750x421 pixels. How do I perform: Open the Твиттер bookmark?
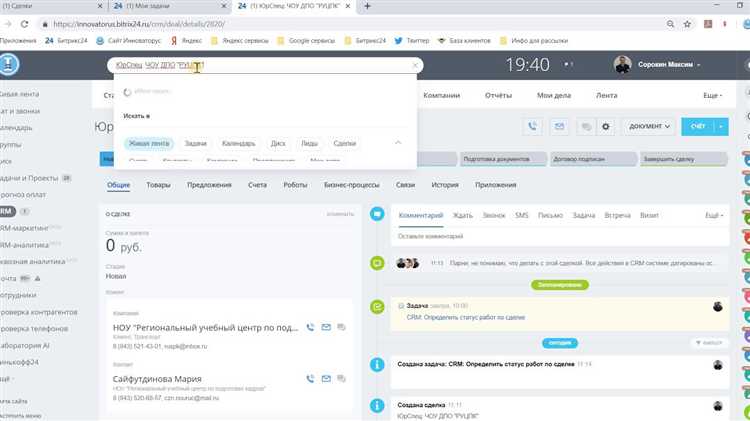(x=412, y=41)
